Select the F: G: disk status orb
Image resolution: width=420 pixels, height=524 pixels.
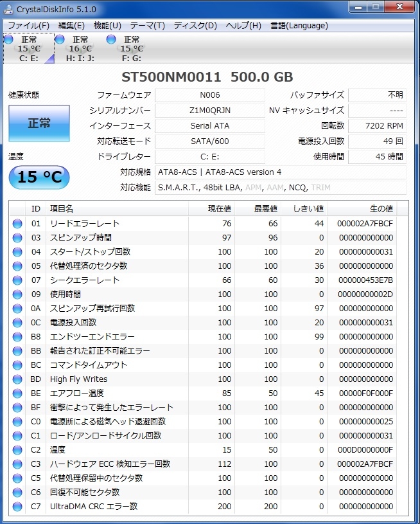(x=111, y=39)
